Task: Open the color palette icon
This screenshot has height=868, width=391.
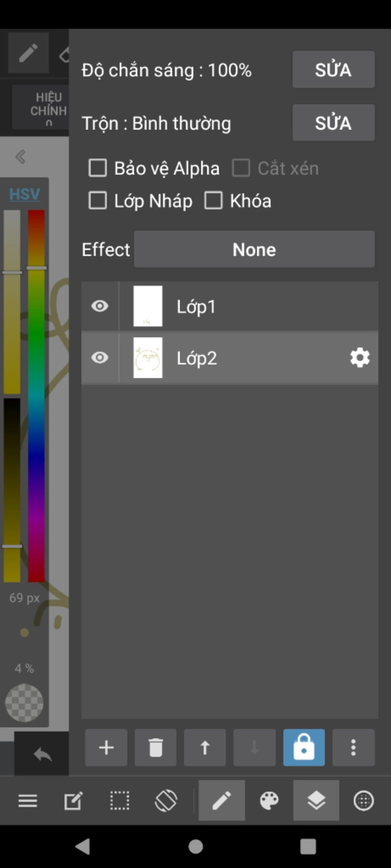Action: (x=269, y=800)
